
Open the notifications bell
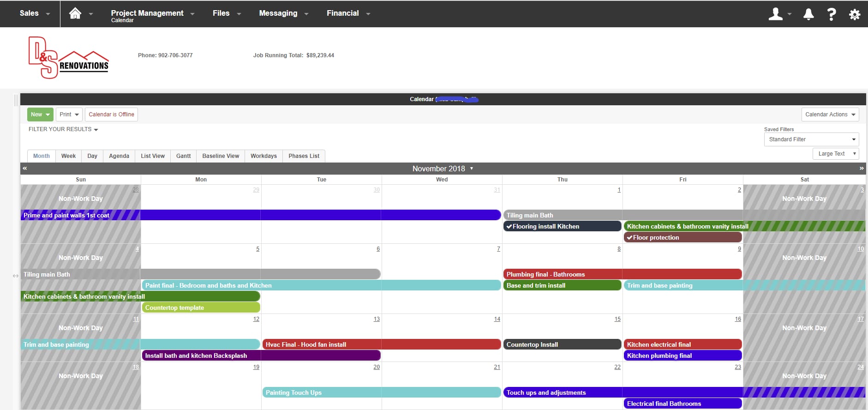pos(808,14)
